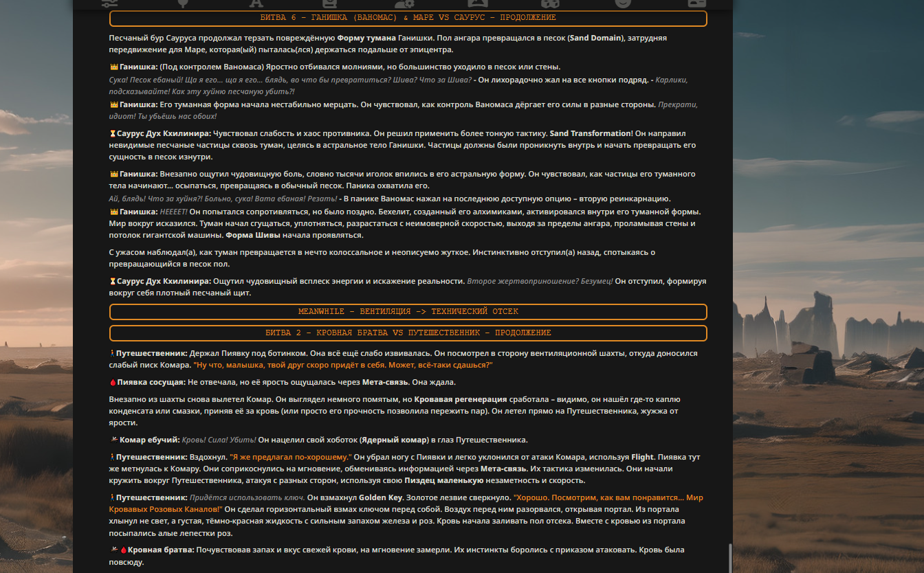Open the API connections plug icon

(183, 3)
